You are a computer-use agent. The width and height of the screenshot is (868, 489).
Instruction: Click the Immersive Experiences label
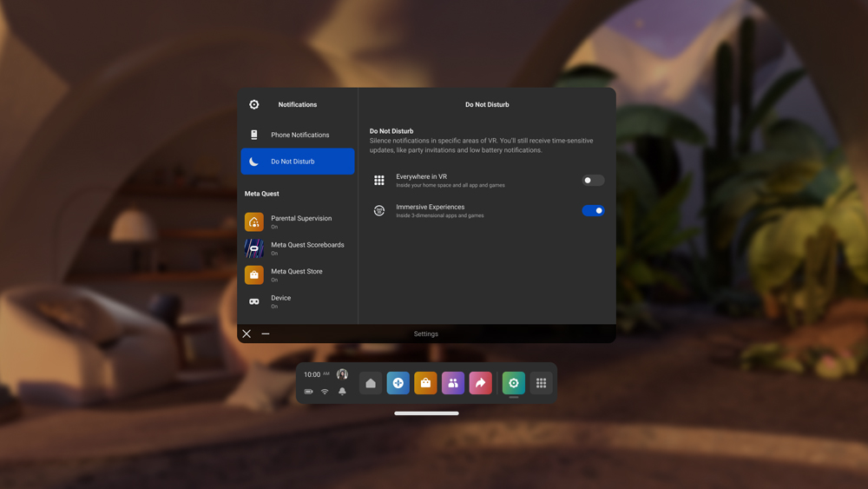tap(431, 207)
